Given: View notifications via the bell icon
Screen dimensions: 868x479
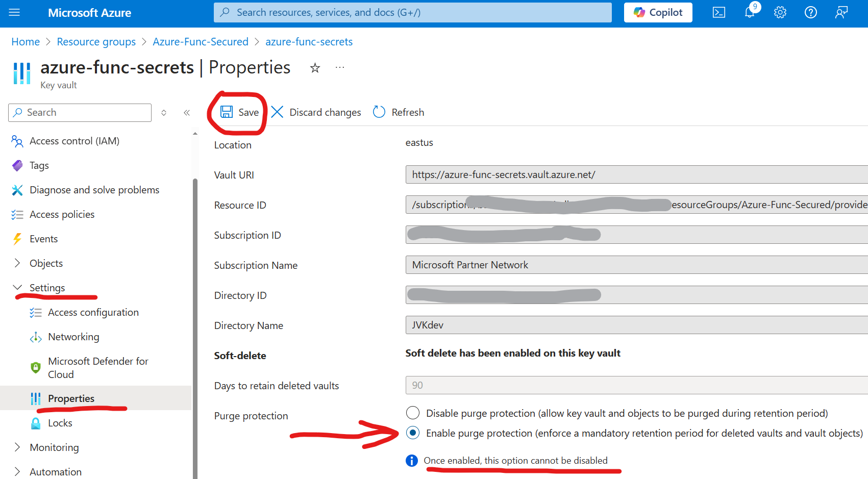Looking at the screenshot, I should point(749,12).
